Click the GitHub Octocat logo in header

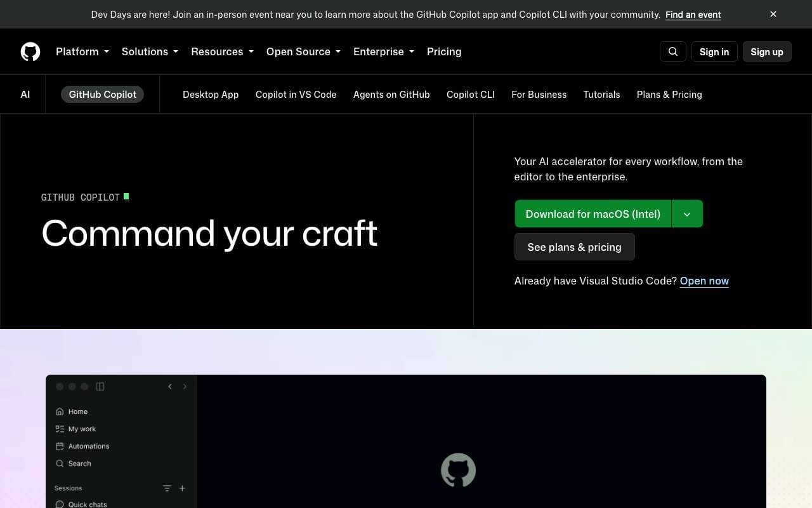tap(30, 51)
